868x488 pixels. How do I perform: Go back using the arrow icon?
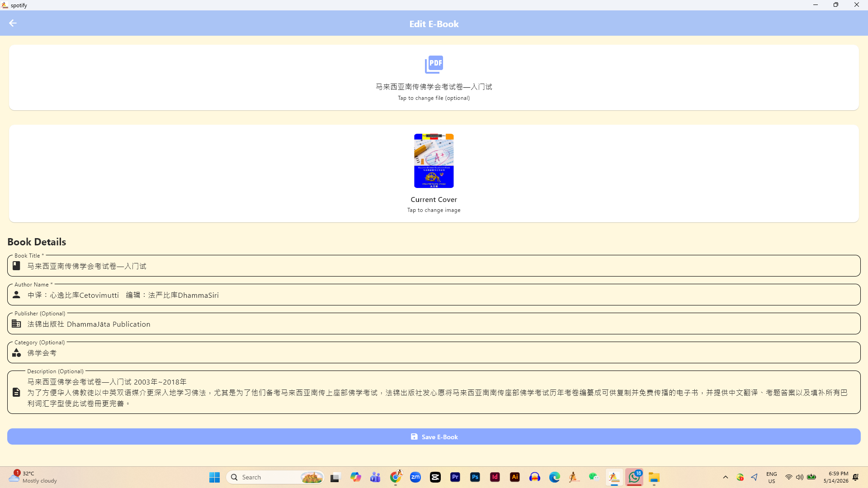(x=13, y=23)
